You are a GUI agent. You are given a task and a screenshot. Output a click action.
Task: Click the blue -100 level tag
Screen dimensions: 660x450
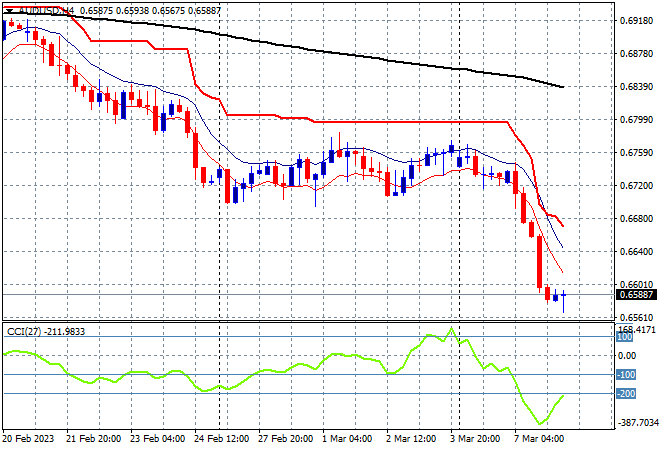[x=625, y=375]
